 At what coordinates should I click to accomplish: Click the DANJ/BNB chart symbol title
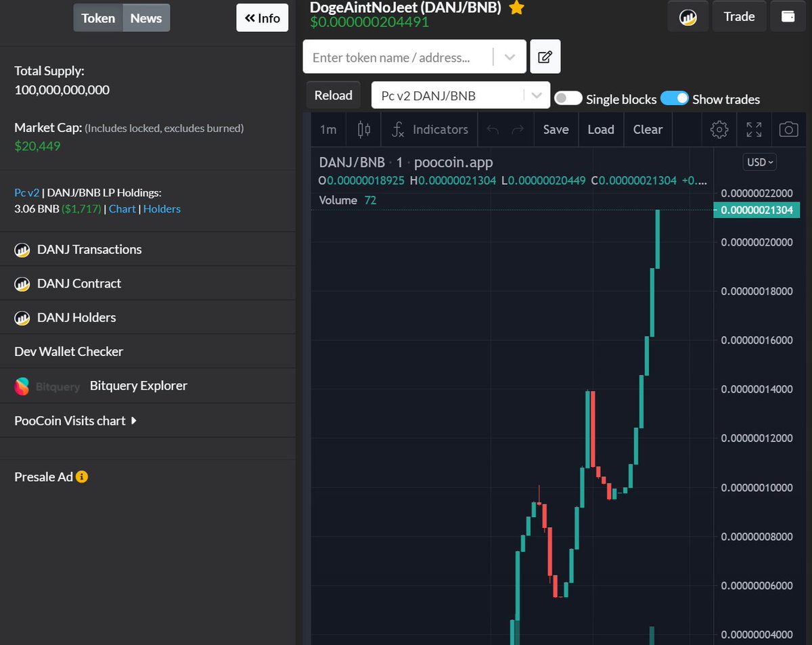[352, 162]
